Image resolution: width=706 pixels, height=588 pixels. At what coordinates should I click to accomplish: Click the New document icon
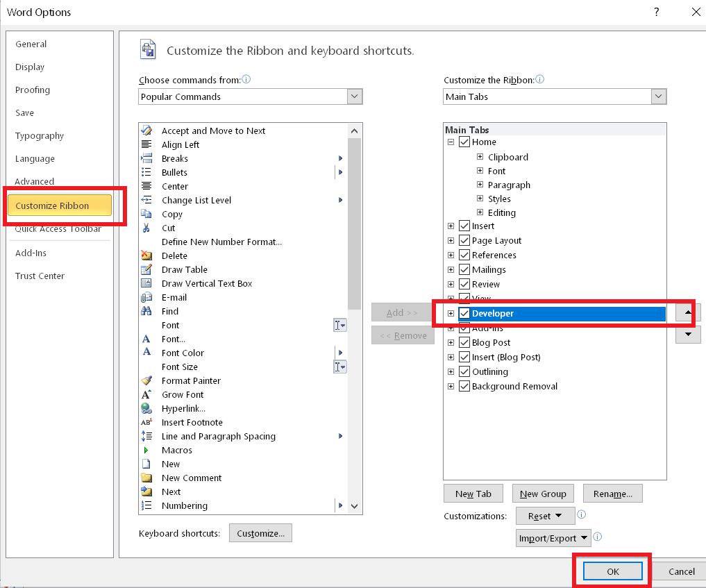(146, 464)
